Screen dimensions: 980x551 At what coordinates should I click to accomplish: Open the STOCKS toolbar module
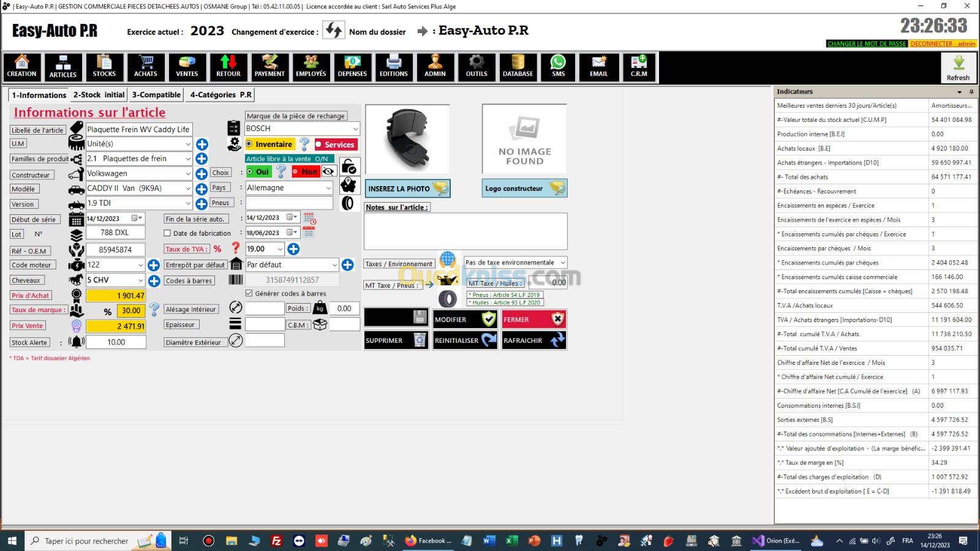(x=104, y=67)
